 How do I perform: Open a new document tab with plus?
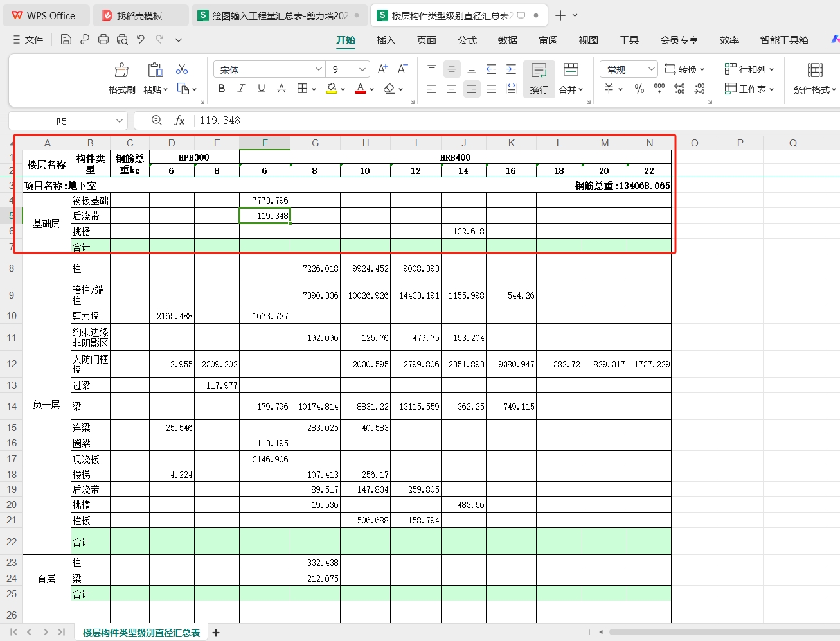[x=560, y=15]
